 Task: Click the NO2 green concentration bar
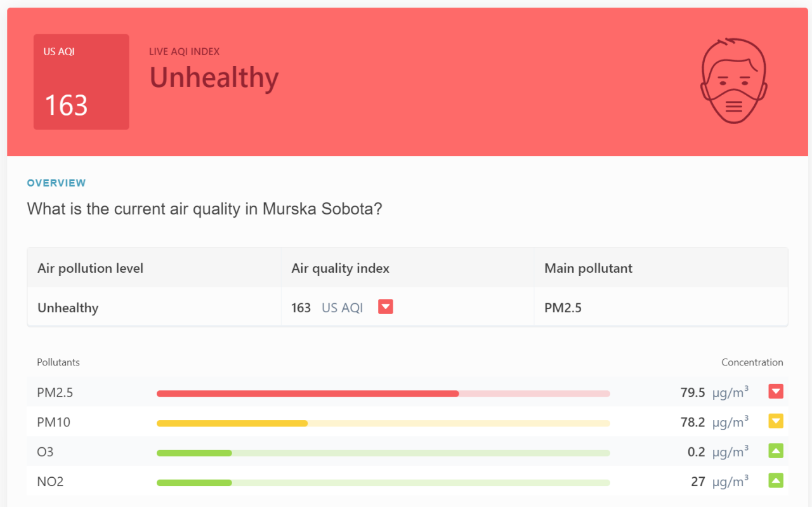tap(194, 483)
